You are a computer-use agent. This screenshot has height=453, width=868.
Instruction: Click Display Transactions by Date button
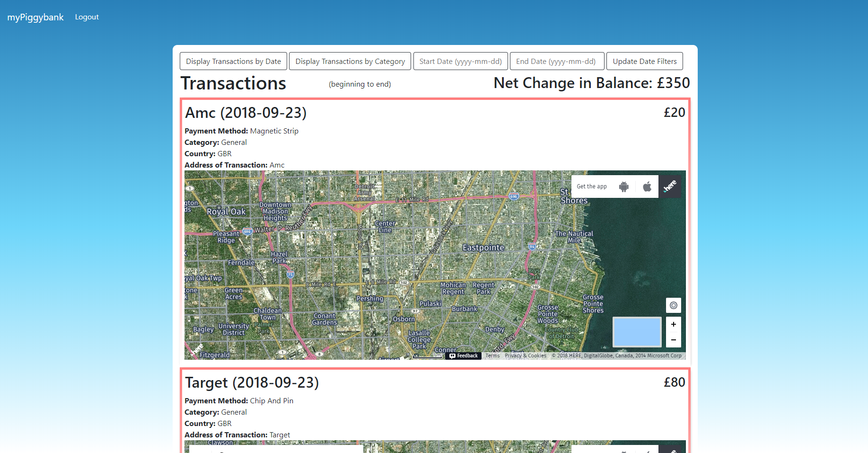point(233,61)
